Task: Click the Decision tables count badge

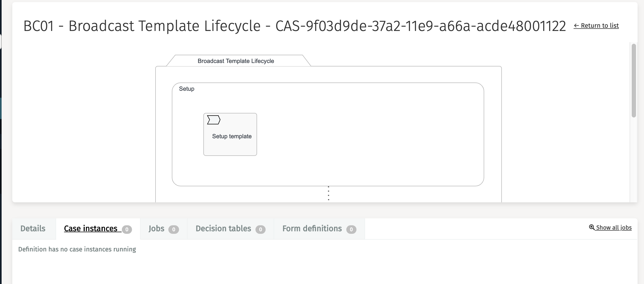Action: [261, 230]
